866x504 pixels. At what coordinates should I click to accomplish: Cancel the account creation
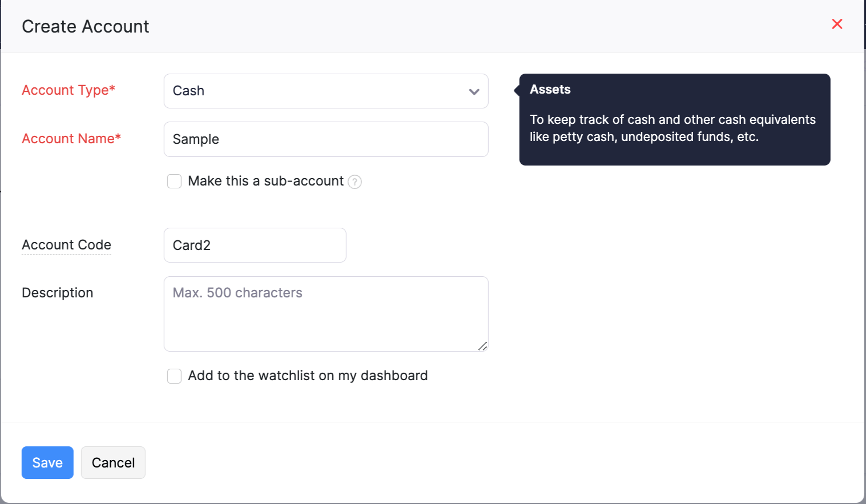(113, 463)
